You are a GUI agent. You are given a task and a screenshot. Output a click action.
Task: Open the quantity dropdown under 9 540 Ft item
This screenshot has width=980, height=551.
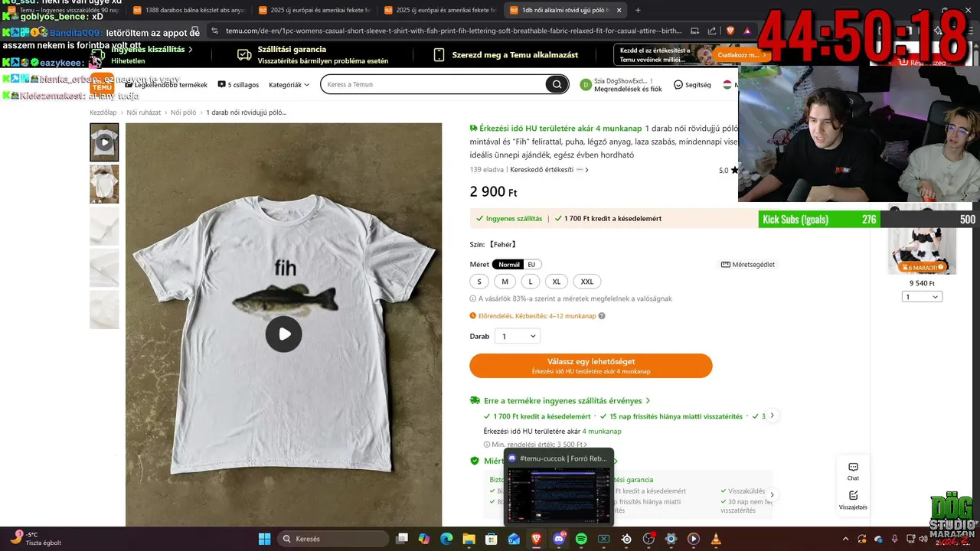[x=922, y=297]
